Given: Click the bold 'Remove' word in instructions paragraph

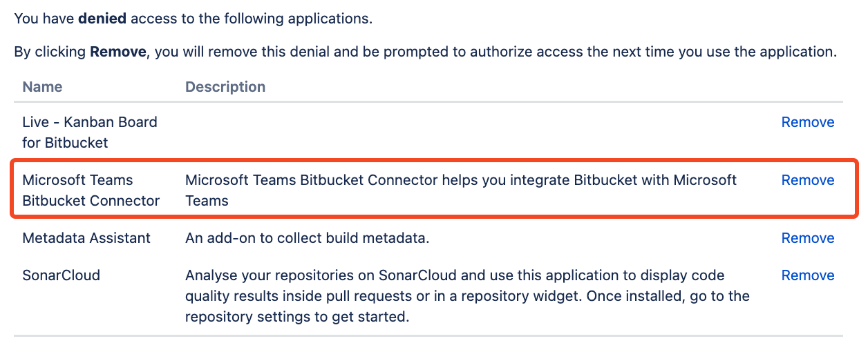Looking at the screenshot, I should (x=117, y=52).
